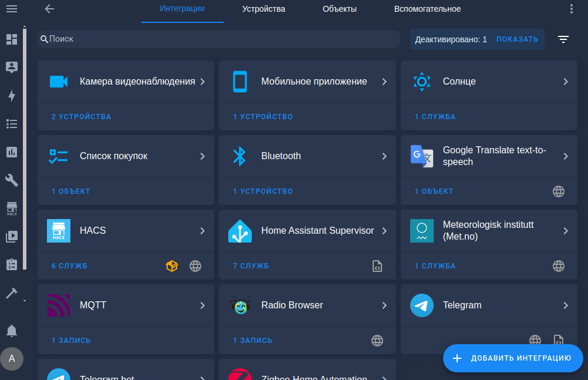Image resolution: width=588 pixels, height=380 pixels.
Task: Open 1 ЗАПИСЬ link under Radio Browser
Action: (252, 341)
